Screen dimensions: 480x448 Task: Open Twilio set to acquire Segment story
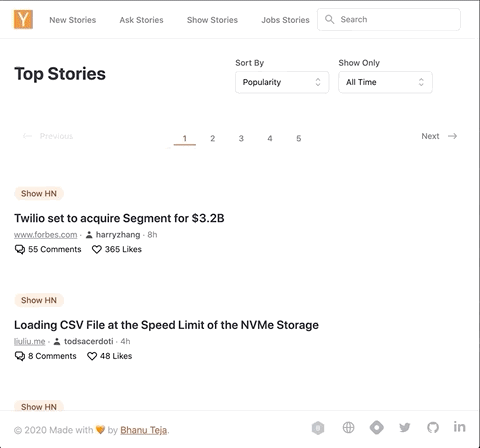click(119, 218)
